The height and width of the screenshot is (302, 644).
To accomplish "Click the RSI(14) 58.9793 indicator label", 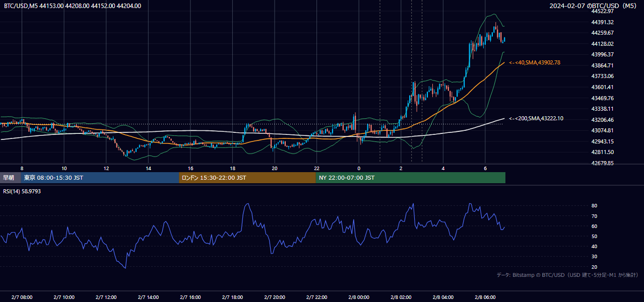I will tap(22, 191).
